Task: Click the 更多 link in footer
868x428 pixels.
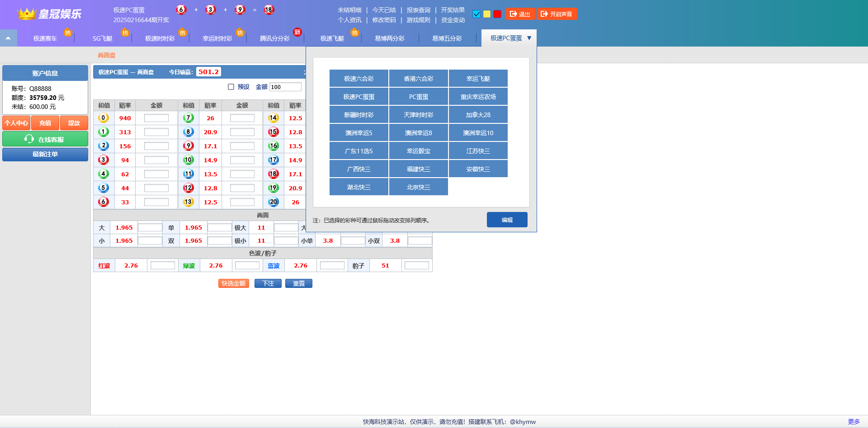Action: (854, 422)
